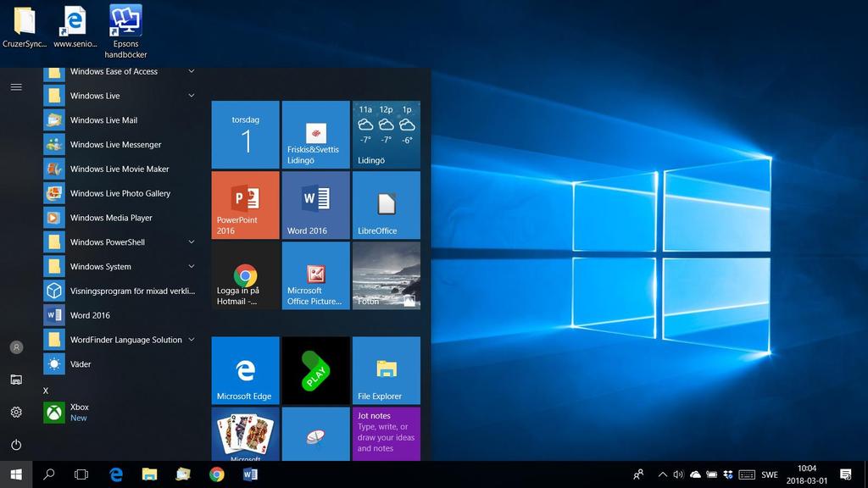Launch the green PLAY tile
The width and height of the screenshot is (868, 488).
[315, 371]
